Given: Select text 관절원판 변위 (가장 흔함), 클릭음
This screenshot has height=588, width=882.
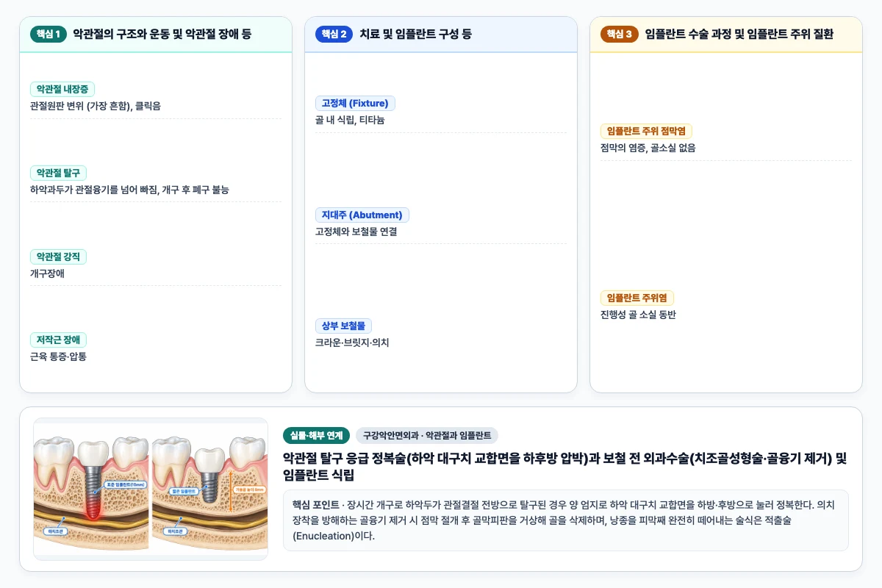Looking at the screenshot, I should [x=96, y=106].
